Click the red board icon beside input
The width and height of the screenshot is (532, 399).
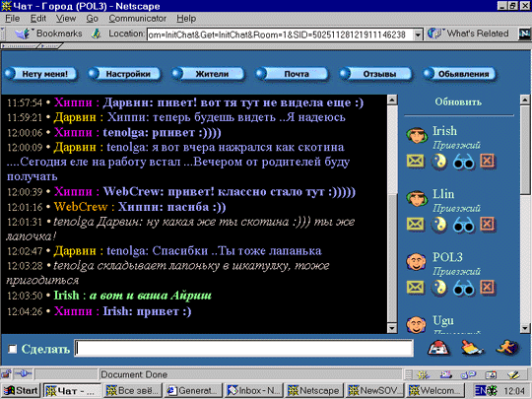(x=438, y=348)
